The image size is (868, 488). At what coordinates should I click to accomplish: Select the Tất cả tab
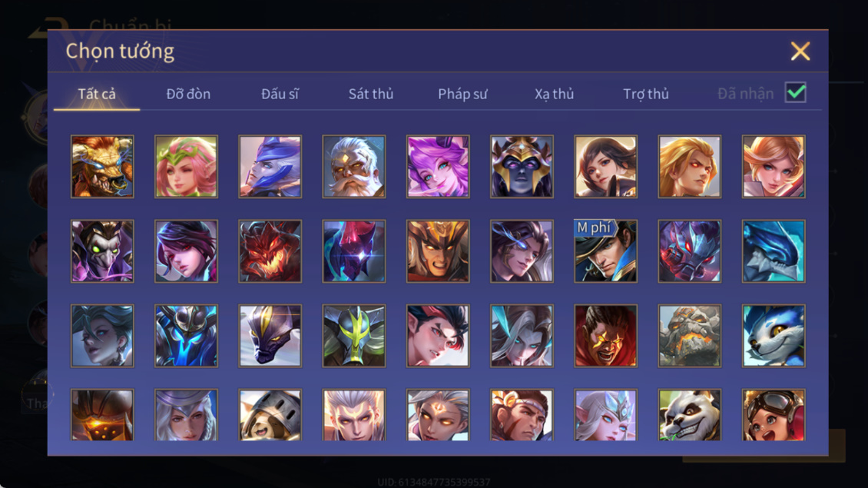pos(97,95)
